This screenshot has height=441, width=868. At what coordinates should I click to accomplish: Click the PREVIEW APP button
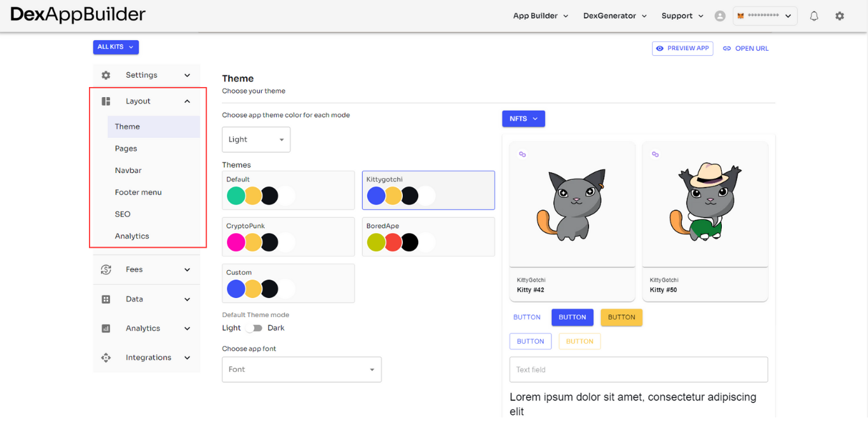pos(682,48)
